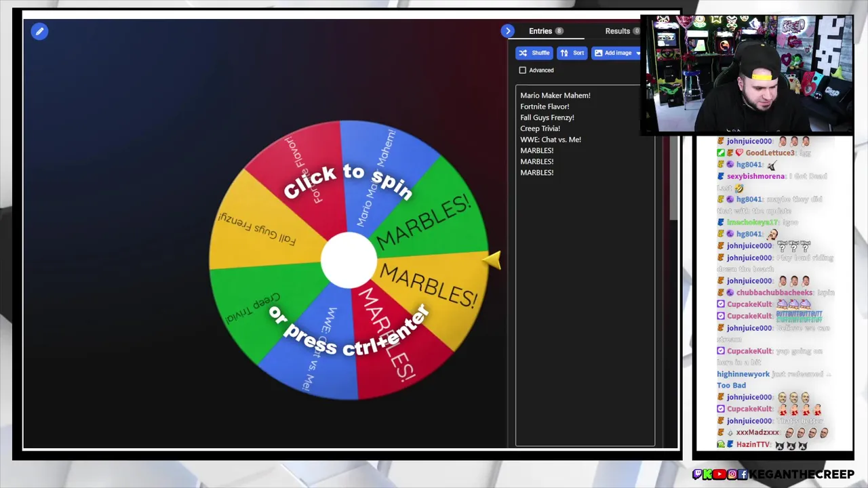Viewport: 868px width, 488px height.
Task: Click the white center hub of the wheel
Action: [349, 261]
